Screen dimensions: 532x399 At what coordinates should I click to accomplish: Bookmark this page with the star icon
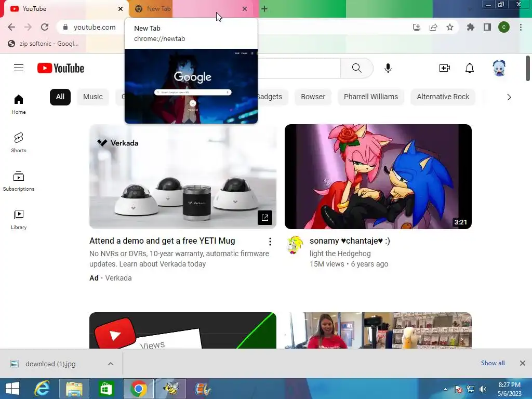point(450,27)
